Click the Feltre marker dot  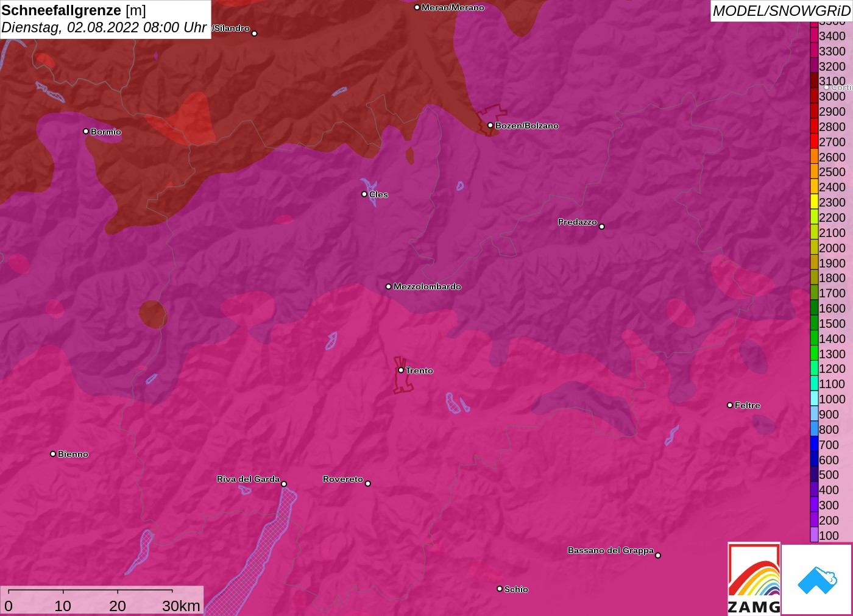[730, 405]
